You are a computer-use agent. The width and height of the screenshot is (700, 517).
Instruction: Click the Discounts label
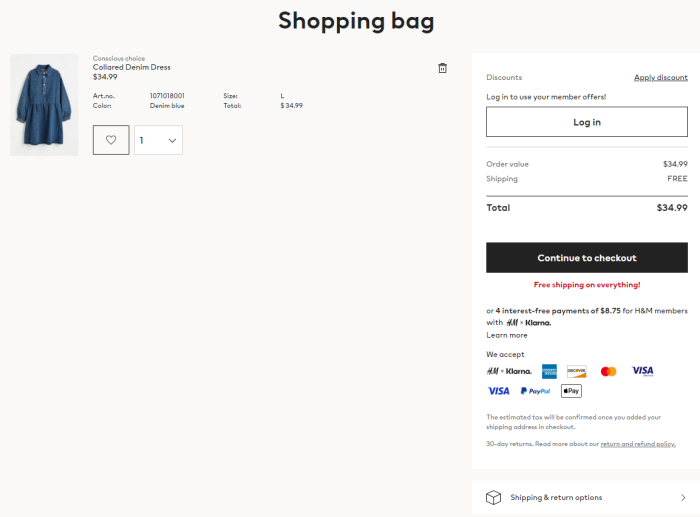click(504, 77)
